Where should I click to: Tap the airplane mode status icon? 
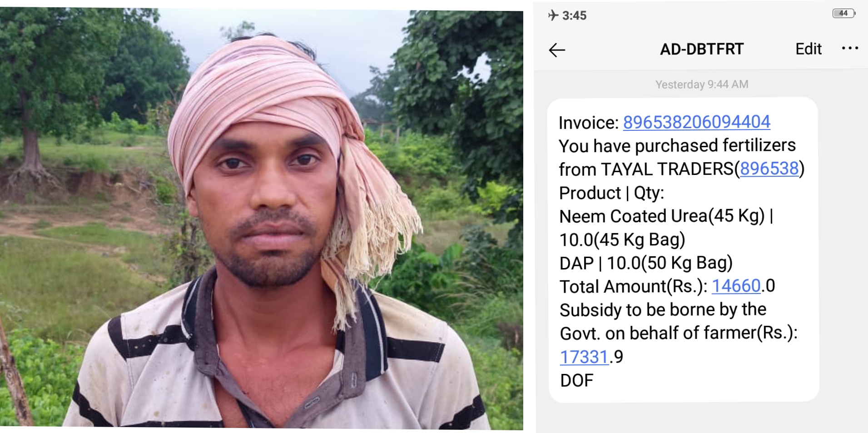point(553,15)
